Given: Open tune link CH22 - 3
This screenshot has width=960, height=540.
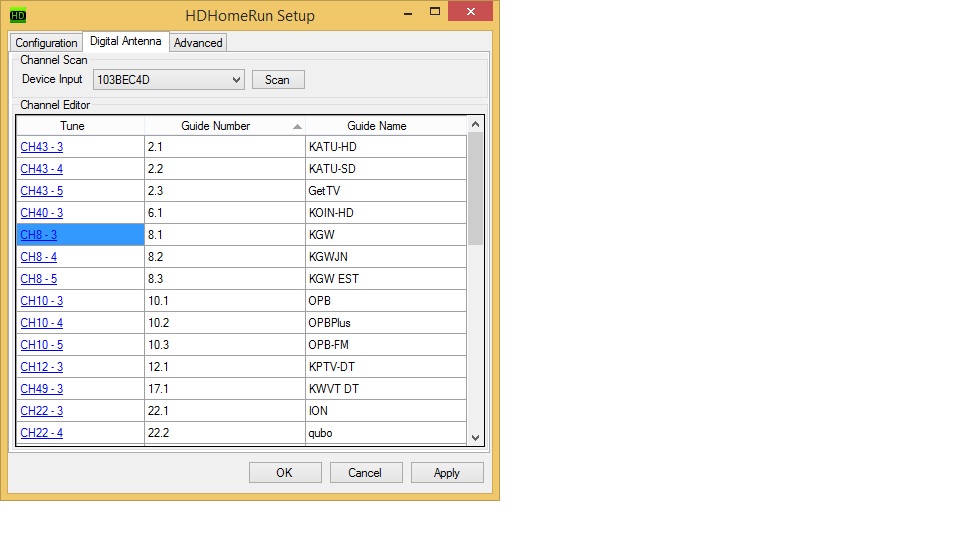Looking at the screenshot, I should click(x=42, y=411).
